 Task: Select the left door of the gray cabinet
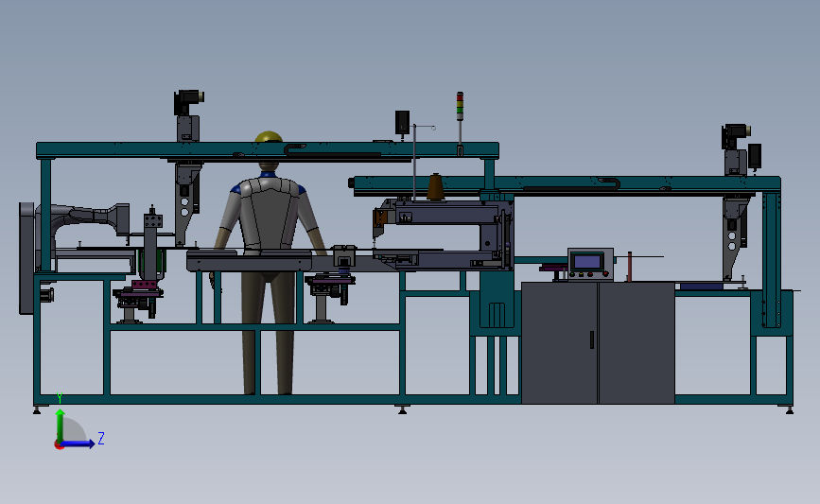tap(560, 342)
